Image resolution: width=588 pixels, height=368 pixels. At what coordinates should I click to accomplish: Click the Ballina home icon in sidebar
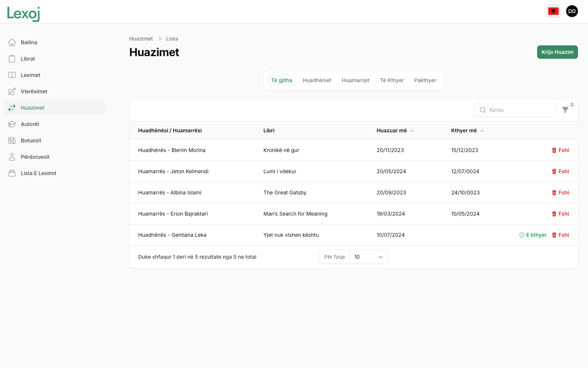[x=12, y=42]
